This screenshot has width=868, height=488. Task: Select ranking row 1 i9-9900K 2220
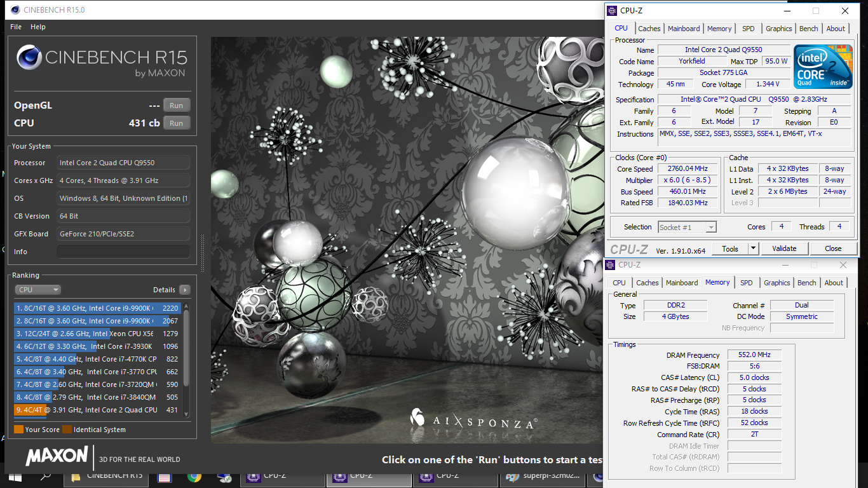(97, 308)
